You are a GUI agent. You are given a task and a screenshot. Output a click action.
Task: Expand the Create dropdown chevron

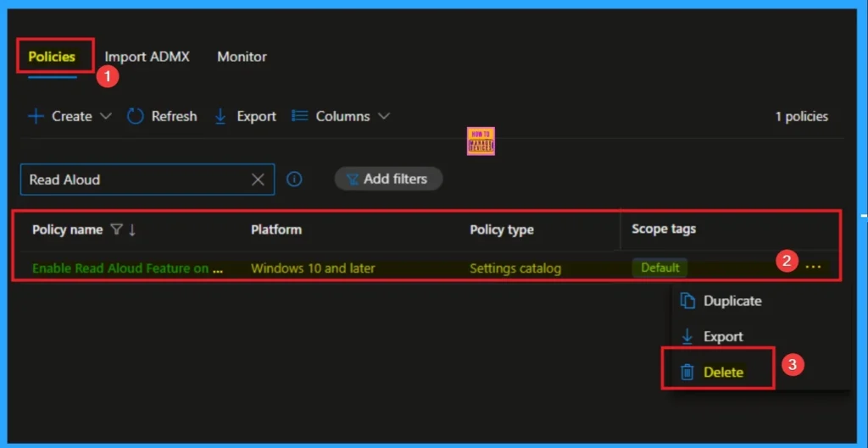(x=106, y=116)
